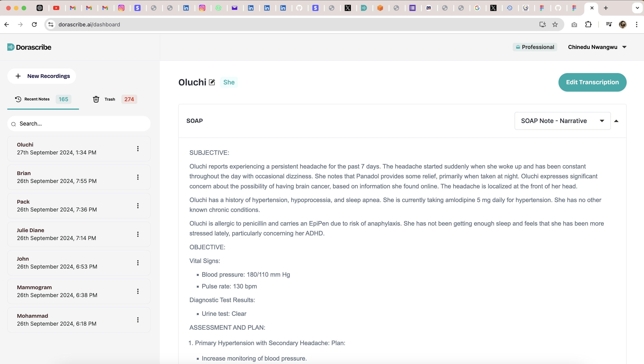The image size is (644, 364).
Task: Click the Edit Transcription button
Action: 592,82
